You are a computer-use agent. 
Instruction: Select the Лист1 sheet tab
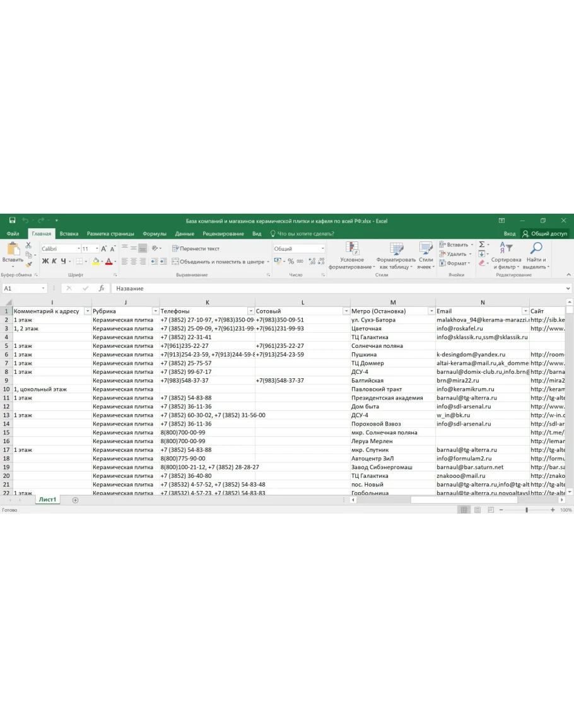47,500
